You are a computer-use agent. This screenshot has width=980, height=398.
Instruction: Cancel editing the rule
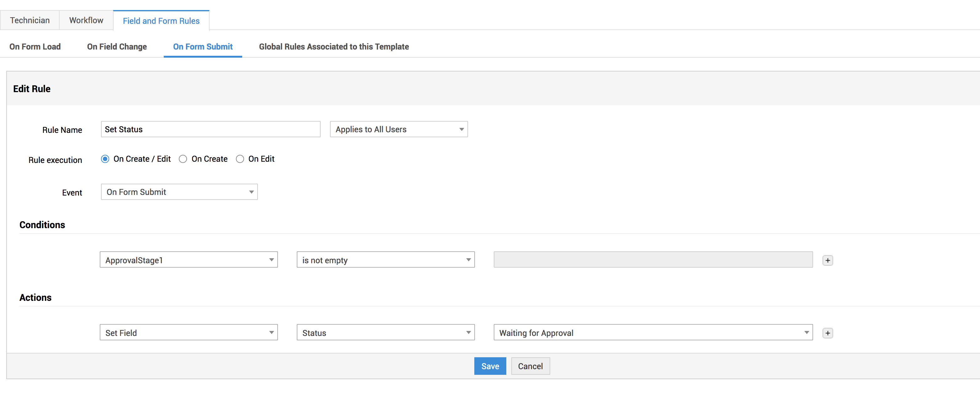coord(530,366)
